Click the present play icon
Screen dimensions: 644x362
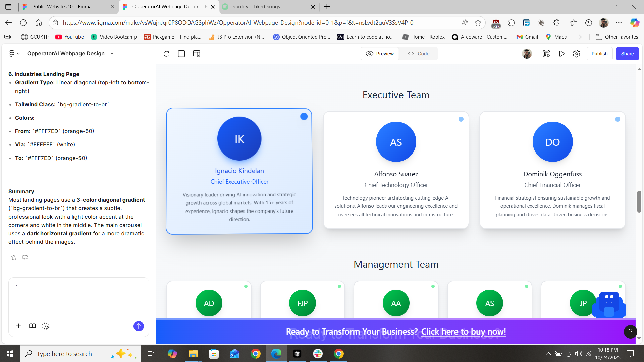[562, 54]
